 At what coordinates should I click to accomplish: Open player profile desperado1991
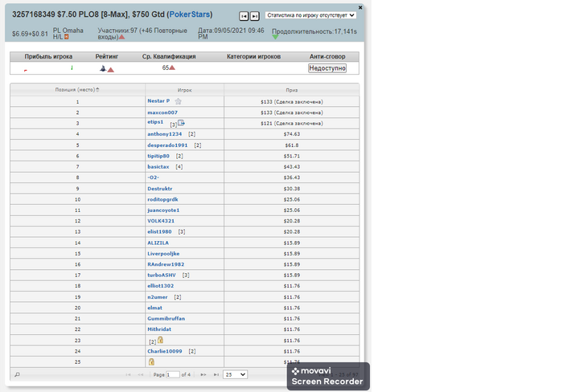167,145
